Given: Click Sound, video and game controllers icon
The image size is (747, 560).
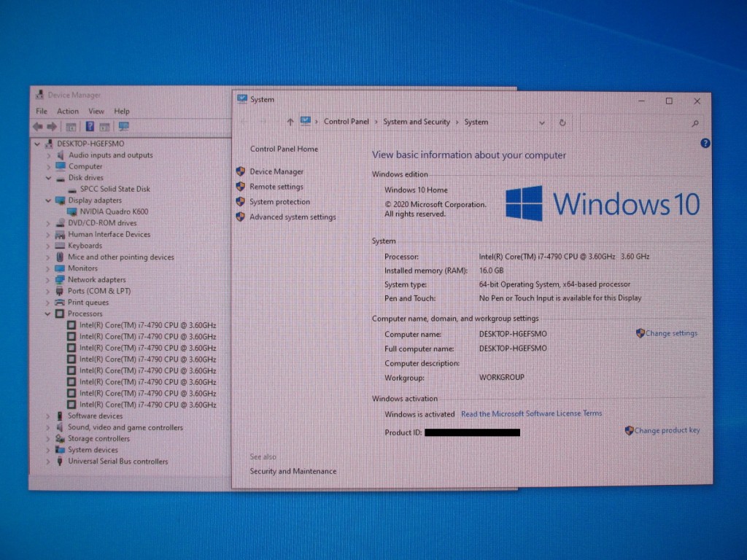Looking at the screenshot, I should click(x=60, y=427).
